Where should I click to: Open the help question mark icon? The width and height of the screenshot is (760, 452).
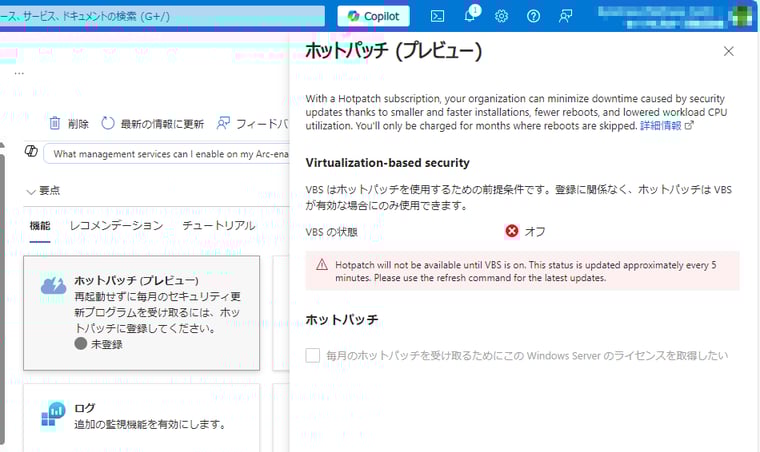[x=533, y=16]
